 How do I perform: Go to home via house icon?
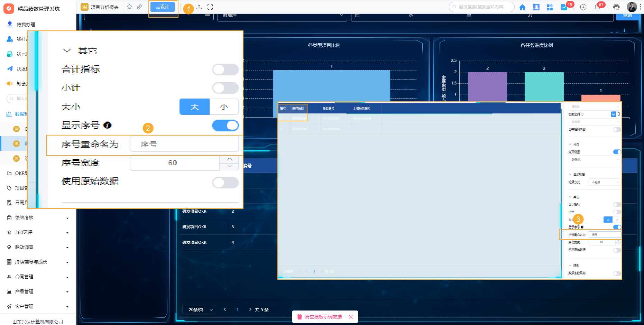(x=522, y=7)
